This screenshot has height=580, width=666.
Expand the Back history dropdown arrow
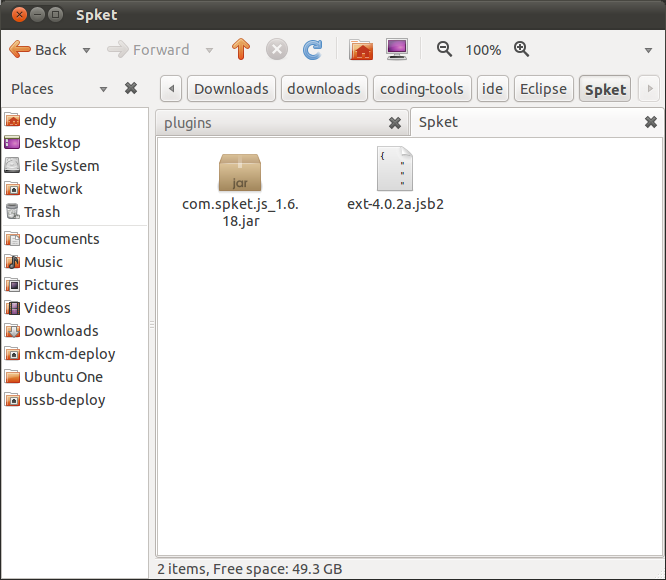[x=86, y=50]
